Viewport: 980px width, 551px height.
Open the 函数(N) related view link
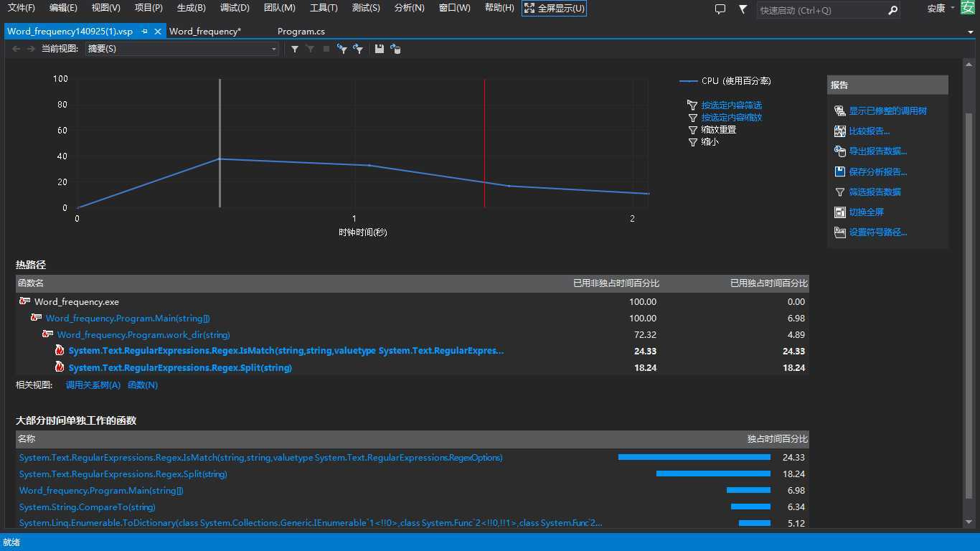point(143,385)
